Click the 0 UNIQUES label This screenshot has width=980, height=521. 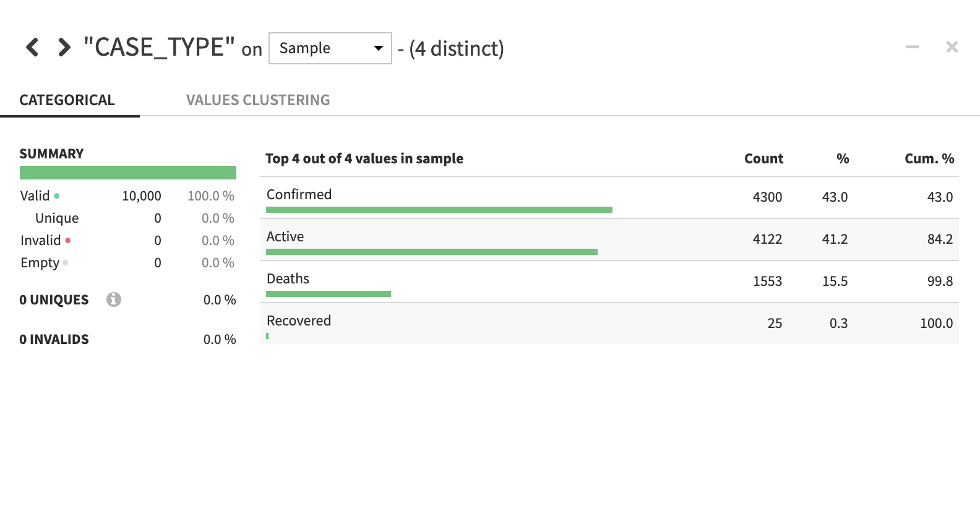click(x=54, y=300)
